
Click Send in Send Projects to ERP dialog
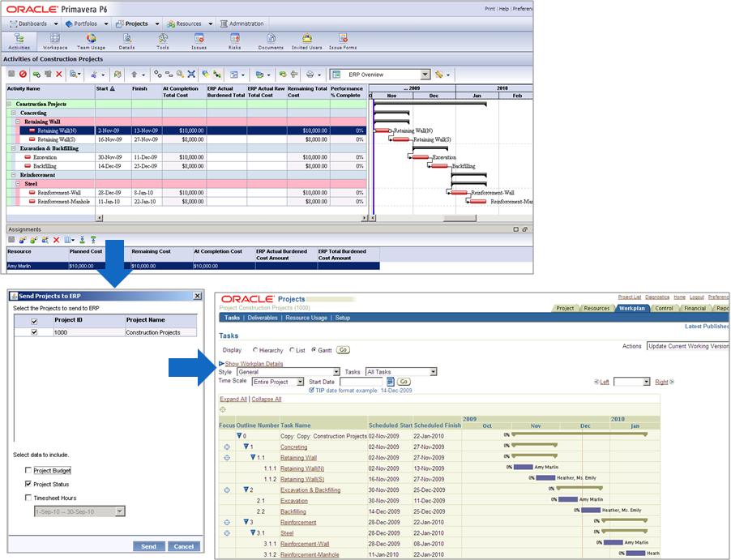point(149,546)
